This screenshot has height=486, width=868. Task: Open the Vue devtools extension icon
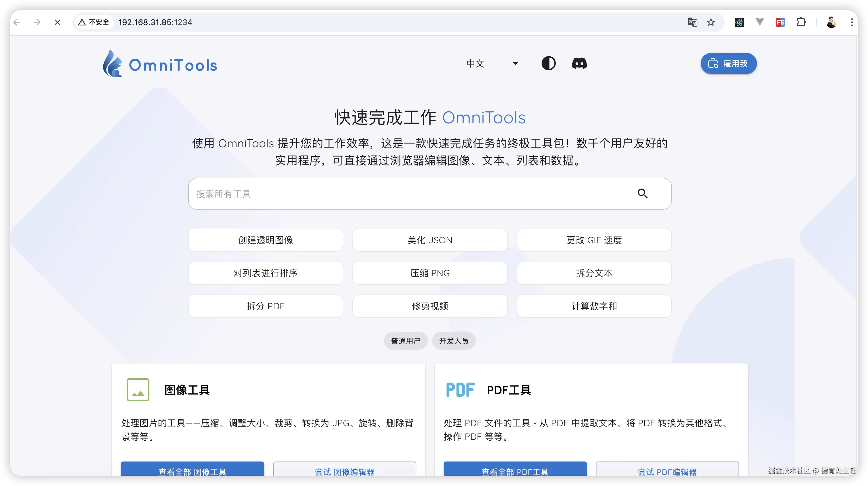[760, 22]
